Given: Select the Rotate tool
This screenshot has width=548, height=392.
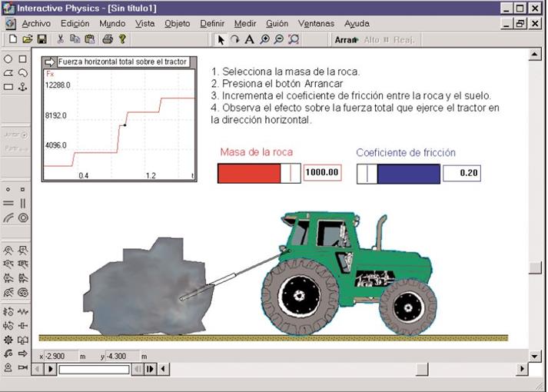Looking at the screenshot, I should [235, 40].
